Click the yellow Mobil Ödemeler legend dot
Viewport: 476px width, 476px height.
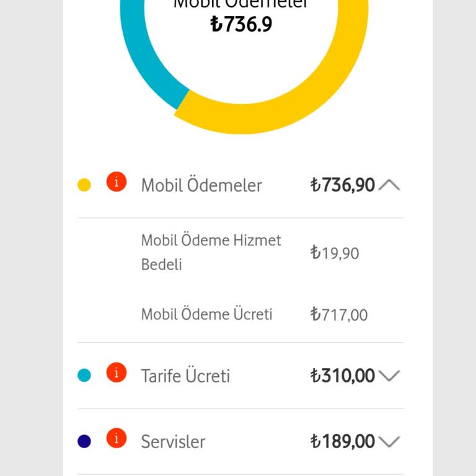[84, 185]
